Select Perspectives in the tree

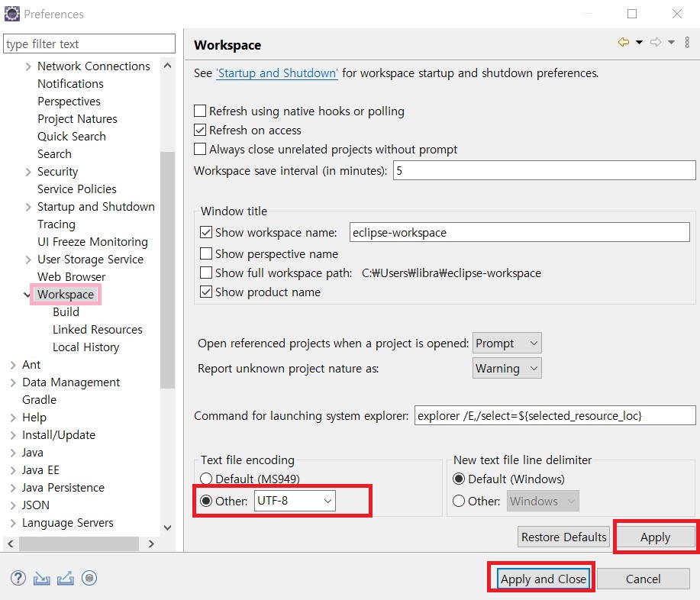(x=69, y=102)
